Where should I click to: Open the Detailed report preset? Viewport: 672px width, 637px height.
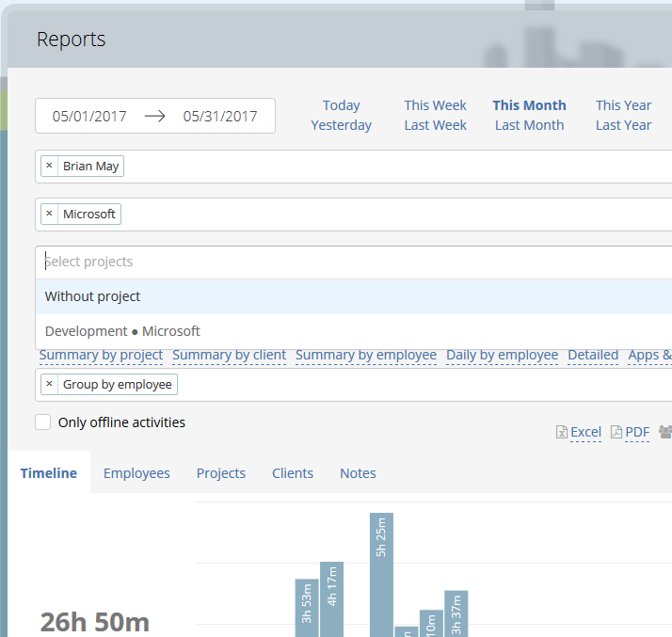tap(593, 355)
